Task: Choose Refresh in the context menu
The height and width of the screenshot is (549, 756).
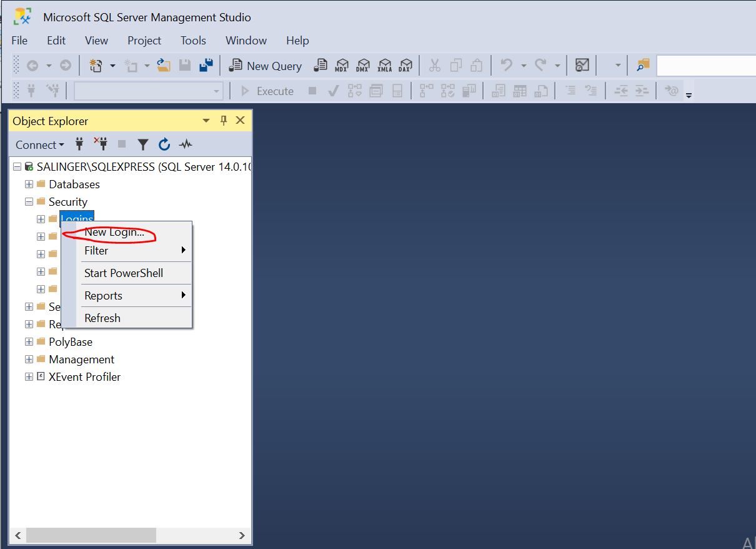Action: (126, 318)
